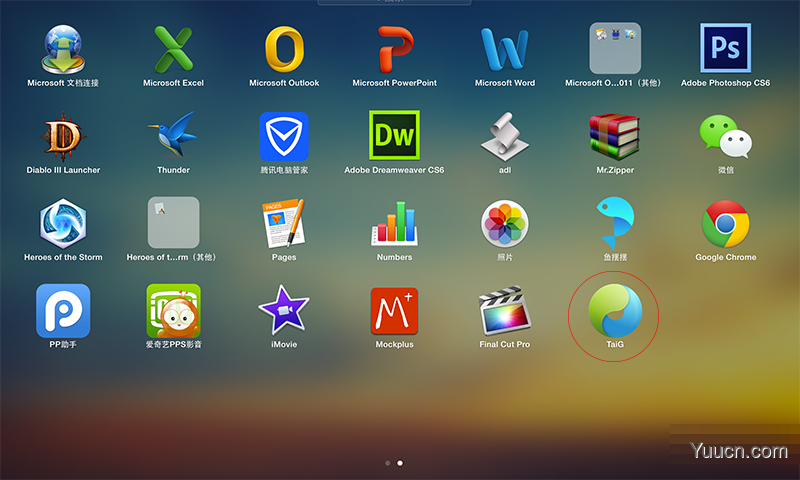Launch Microsoft PowerPoint
Screen dimensions: 800x480
[394, 49]
